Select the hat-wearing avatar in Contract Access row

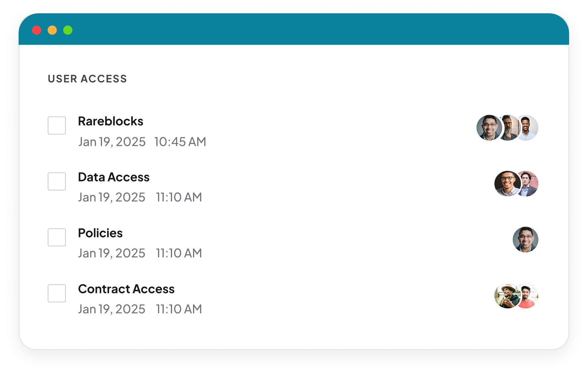point(507,295)
